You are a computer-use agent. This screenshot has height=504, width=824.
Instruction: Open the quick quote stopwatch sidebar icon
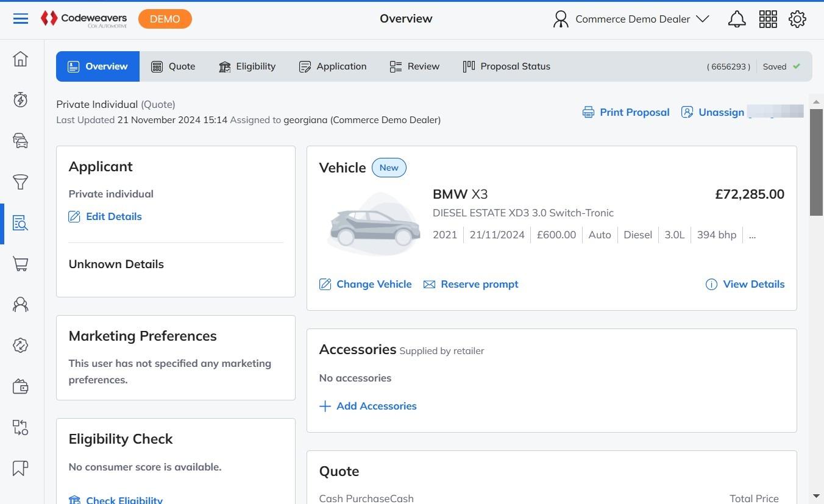click(x=21, y=100)
